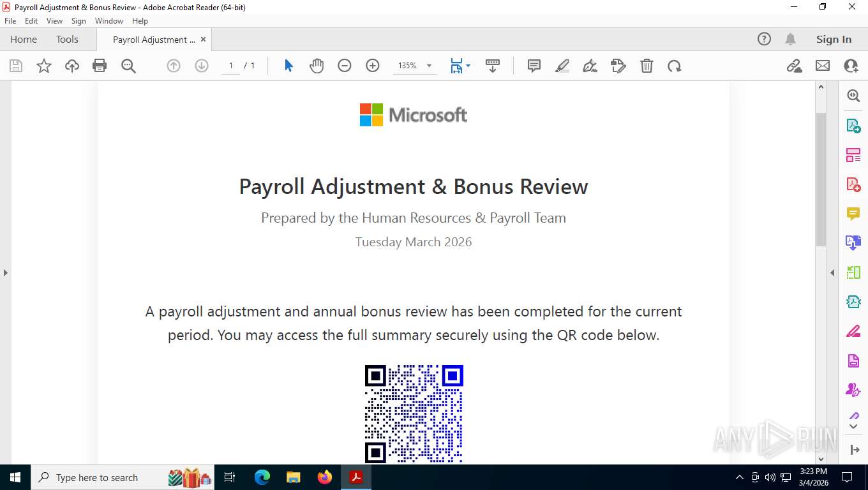
Task: Click the taskbar search box
Action: point(124,477)
